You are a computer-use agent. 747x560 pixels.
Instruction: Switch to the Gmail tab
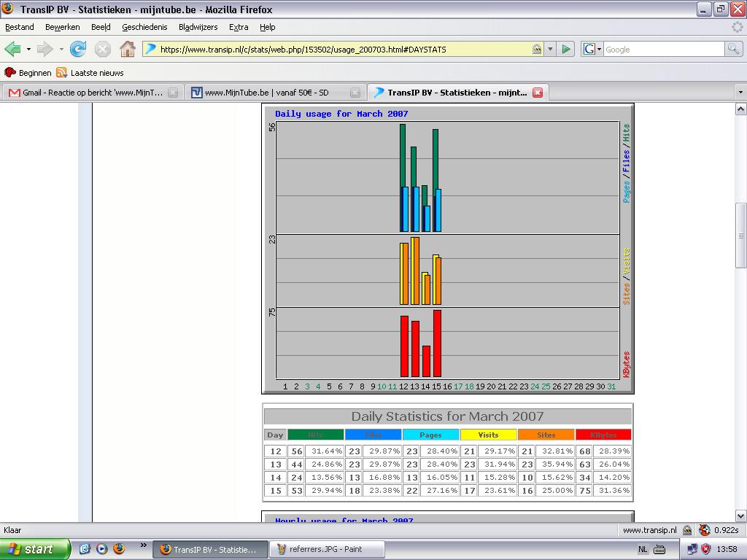[91, 93]
